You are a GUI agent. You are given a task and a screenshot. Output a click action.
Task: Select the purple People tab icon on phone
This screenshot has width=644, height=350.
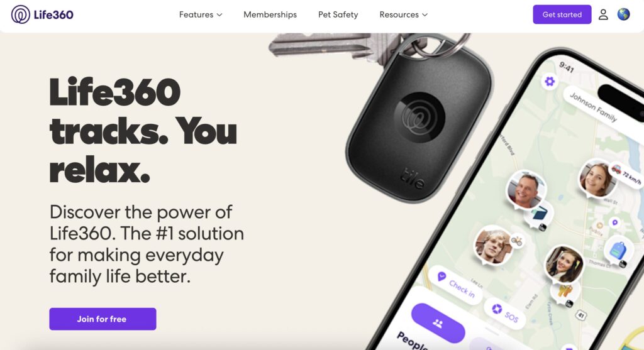coord(438,324)
